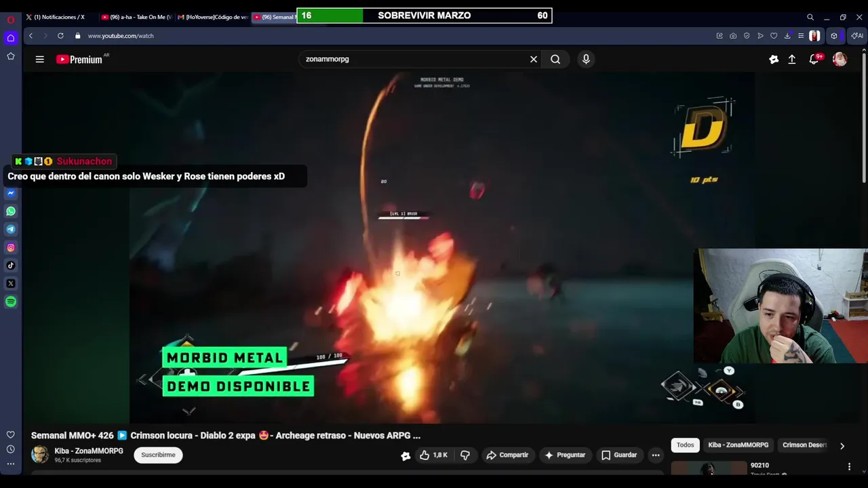The height and width of the screenshot is (488, 868).
Task: Open Messenger in the Opera sidebar
Action: point(11,193)
